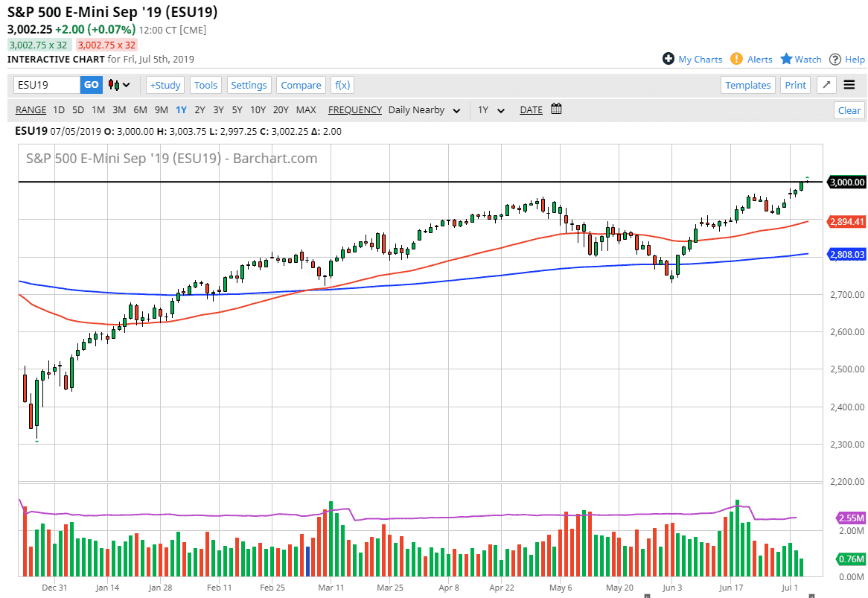Select the 9M range

pos(161,109)
